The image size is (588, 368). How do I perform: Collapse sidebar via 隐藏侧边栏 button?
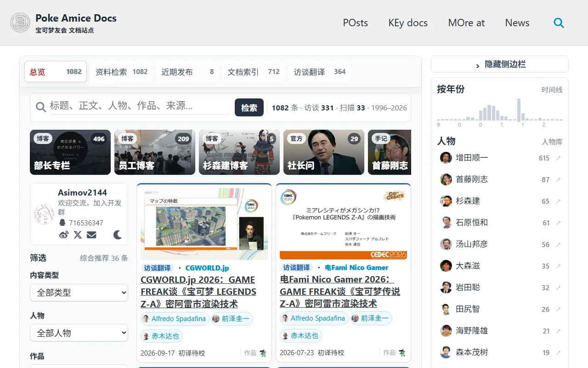[x=500, y=64]
